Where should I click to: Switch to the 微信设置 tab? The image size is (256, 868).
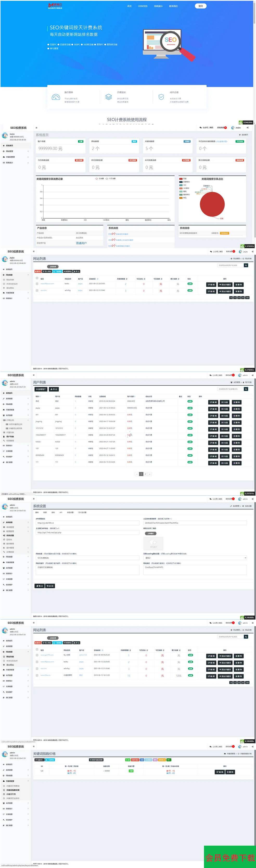point(70,512)
